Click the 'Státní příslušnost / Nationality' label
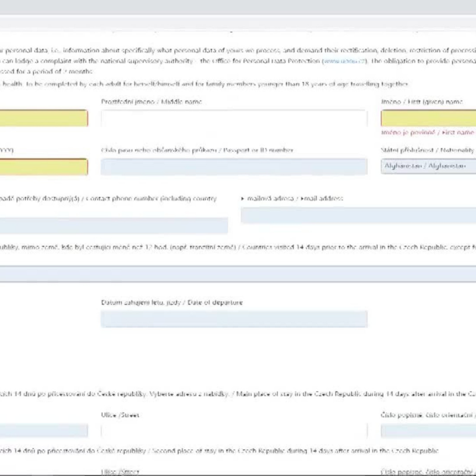The width and height of the screenshot is (476, 476). (427, 151)
